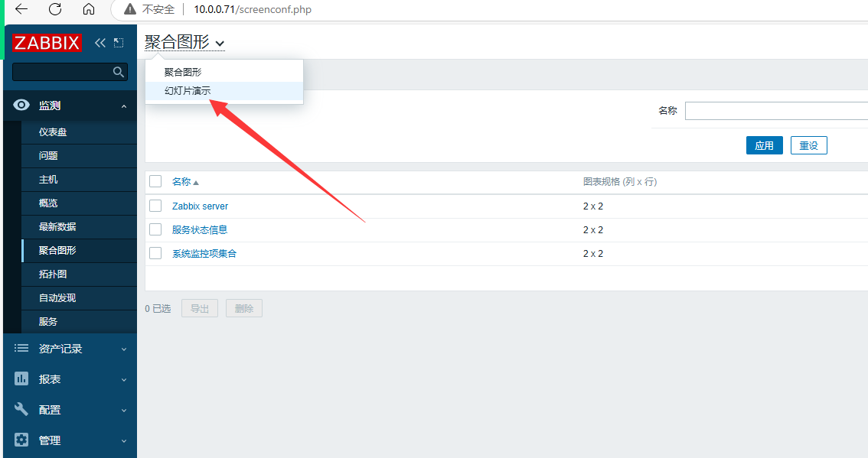The width and height of the screenshot is (868, 458).
Task: Click the browser back arrow
Action: [21, 9]
